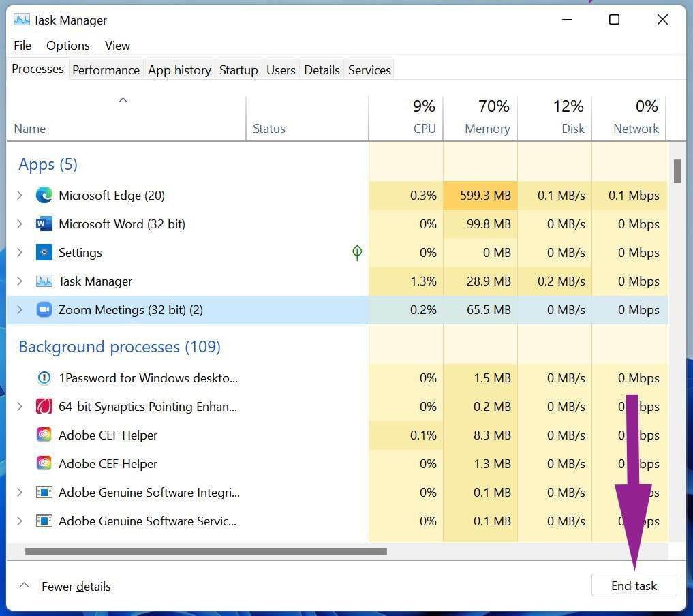The height and width of the screenshot is (616, 693).
Task: Click the 28.9 MB memory cell
Action: tap(480, 281)
